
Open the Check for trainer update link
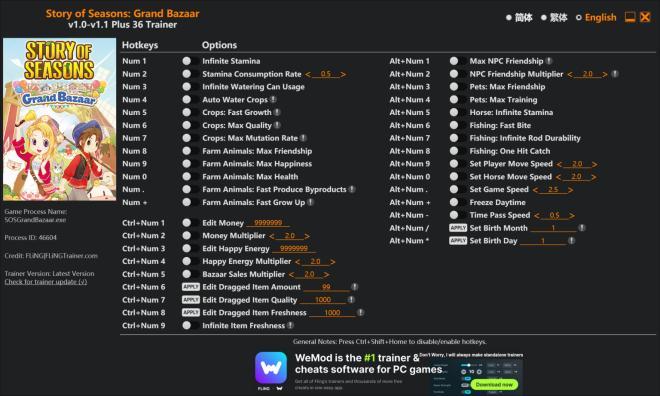click(45, 282)
